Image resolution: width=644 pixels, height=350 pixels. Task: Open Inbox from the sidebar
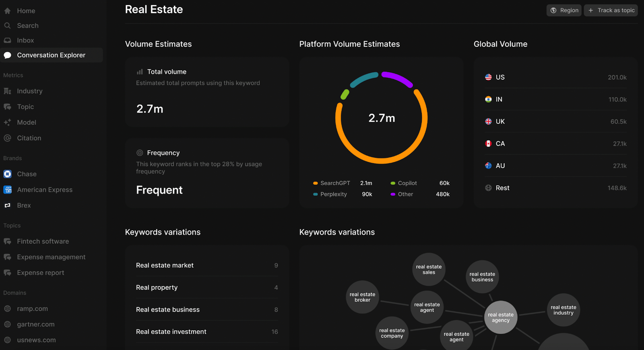[52, 40]
